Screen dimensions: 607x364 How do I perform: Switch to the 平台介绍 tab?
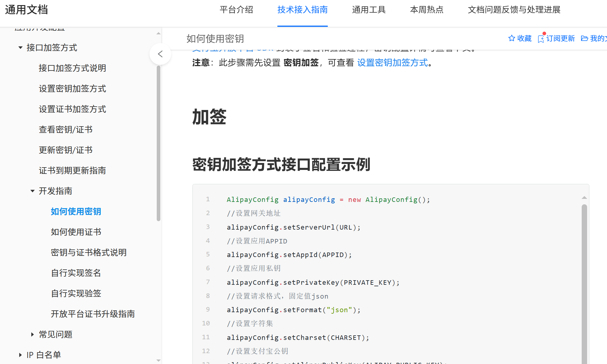coord(236,10)
